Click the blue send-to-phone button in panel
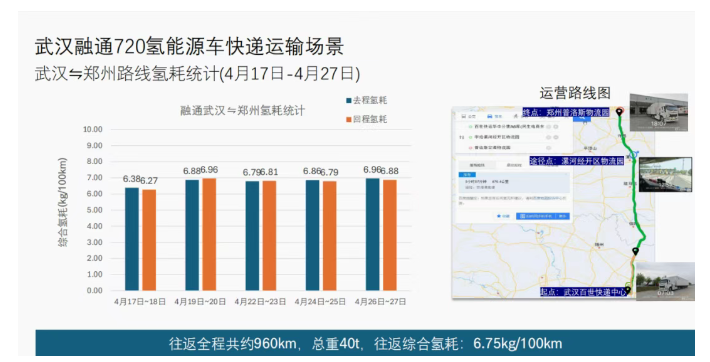Screen dimensions: 710x362 (x=543, y=216)
